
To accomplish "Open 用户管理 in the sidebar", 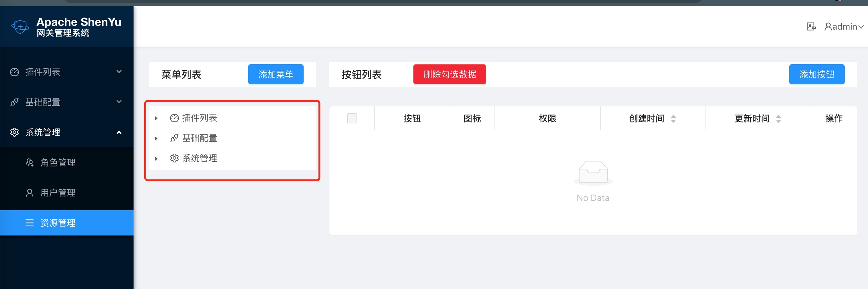I will (x=58, y=193).
